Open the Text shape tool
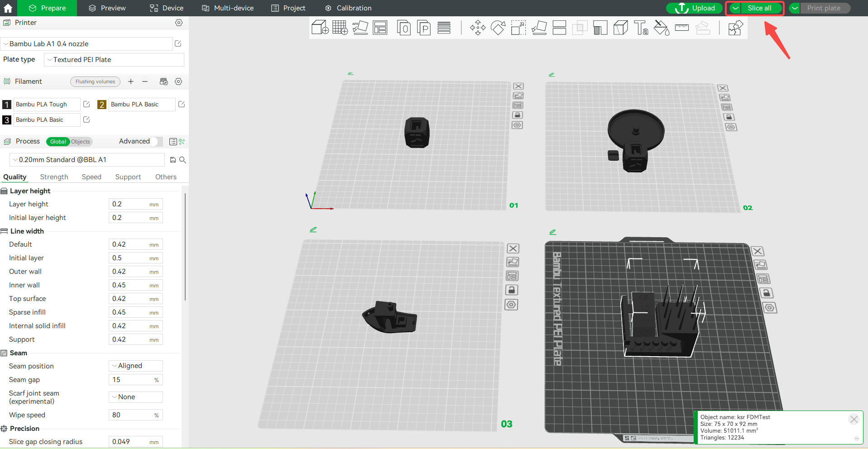This screenshot has height=449, width=868. 641,28
